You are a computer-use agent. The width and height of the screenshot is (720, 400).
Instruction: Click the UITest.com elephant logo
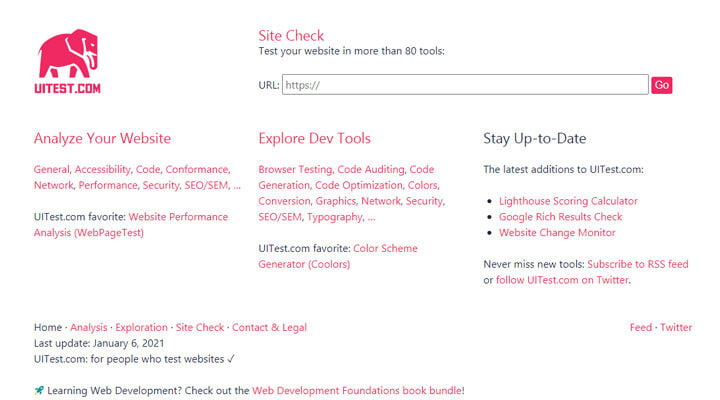tap(68, 62)
